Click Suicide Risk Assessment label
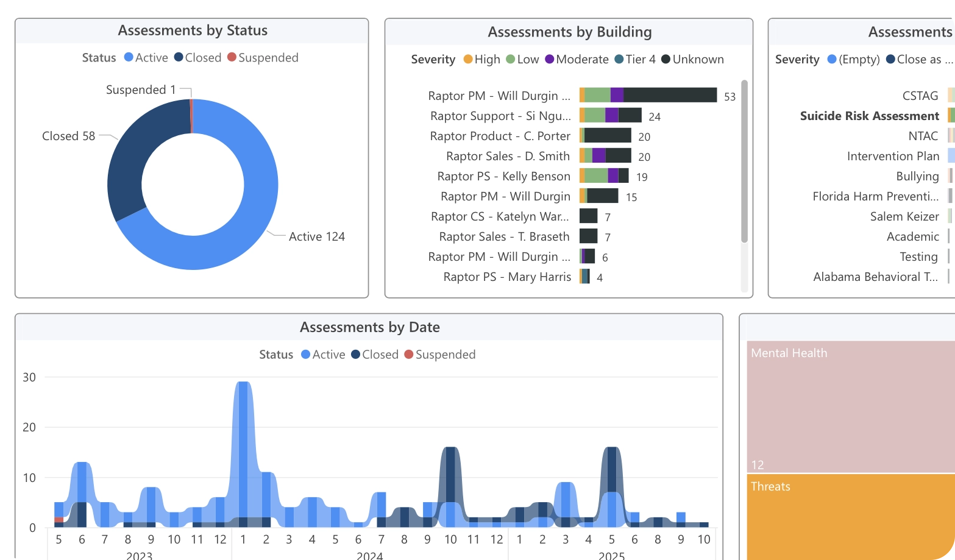955x560 pixels. 869,116
